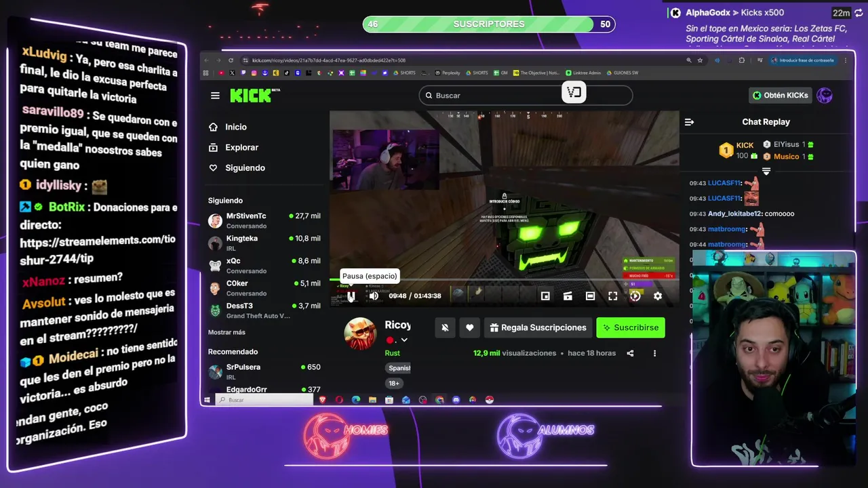Collapse the Chat Replay panel
868x488 pixels.
pos(689,122)
